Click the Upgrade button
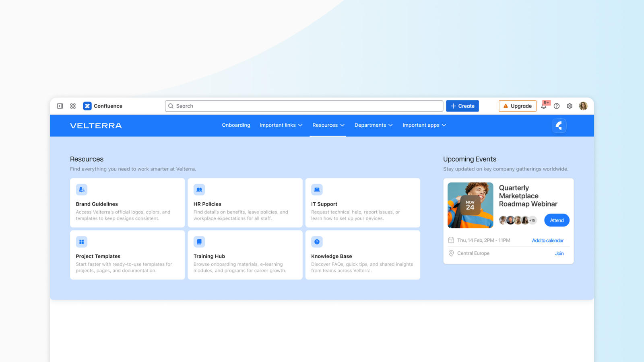 (518, 106)
